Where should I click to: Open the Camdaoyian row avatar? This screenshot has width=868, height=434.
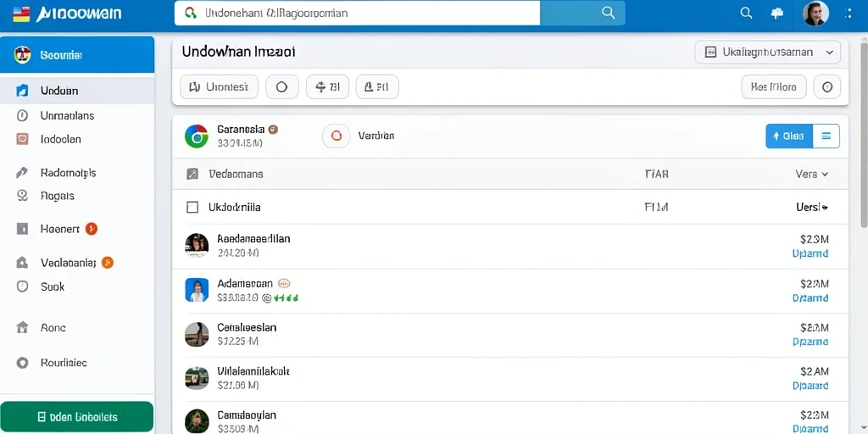[197, 421]
